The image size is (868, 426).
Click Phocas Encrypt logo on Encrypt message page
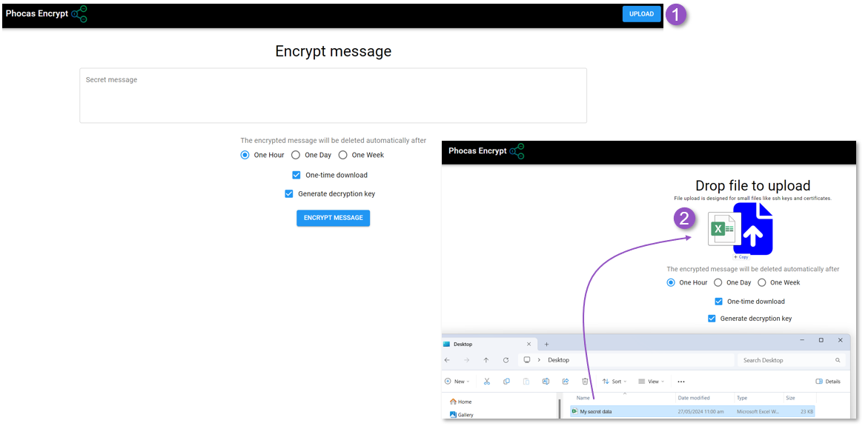coord(47,14)
